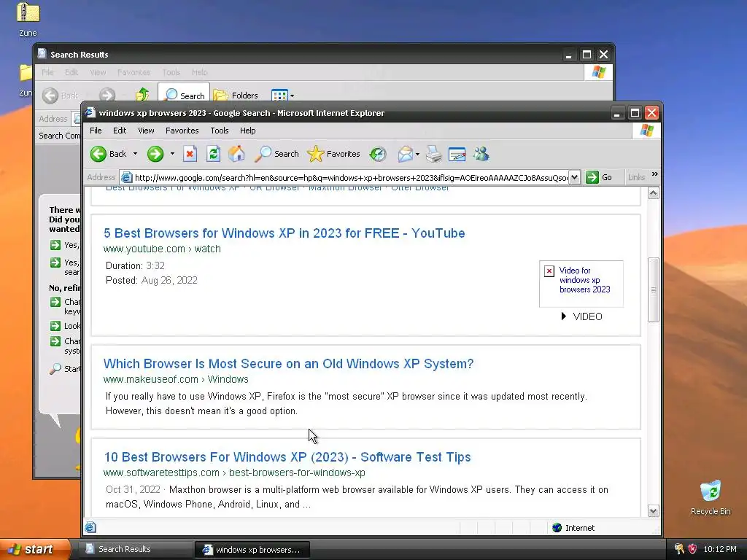747x560 pixels.
Task: Click www.makeuseof.com › Windows text
Action: click(x=176, y=379)
